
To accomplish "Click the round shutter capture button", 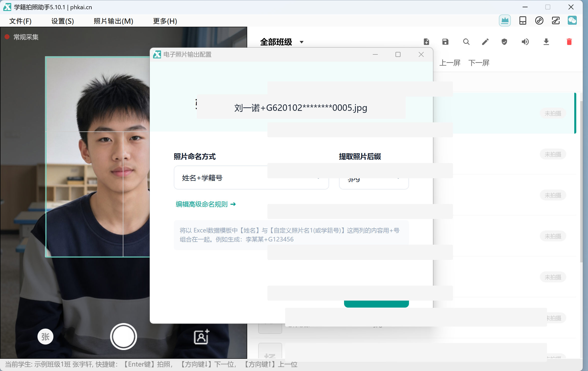I will [123, 336].
